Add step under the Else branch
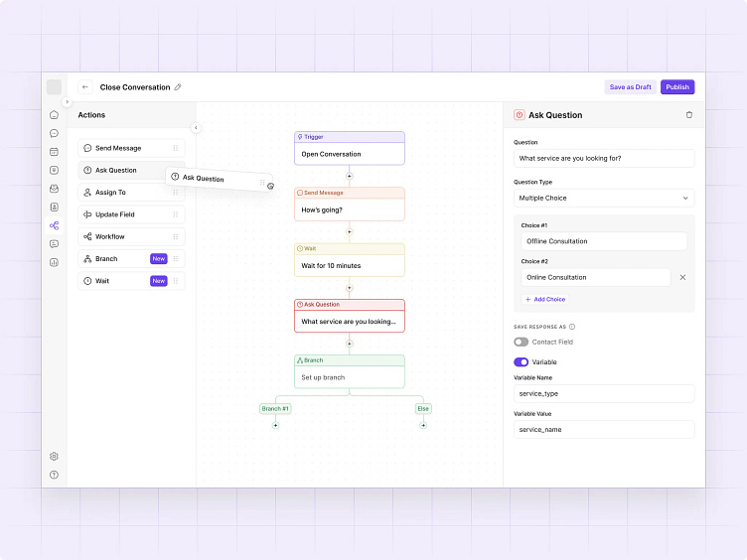Image resolution: width=747 pixels, height=560 pixels. pyautogui.click(x=423, y=425)
